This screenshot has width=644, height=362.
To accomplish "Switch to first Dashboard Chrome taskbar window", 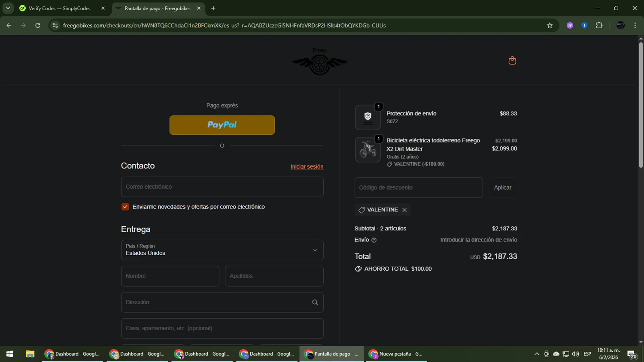I will 72,354.
